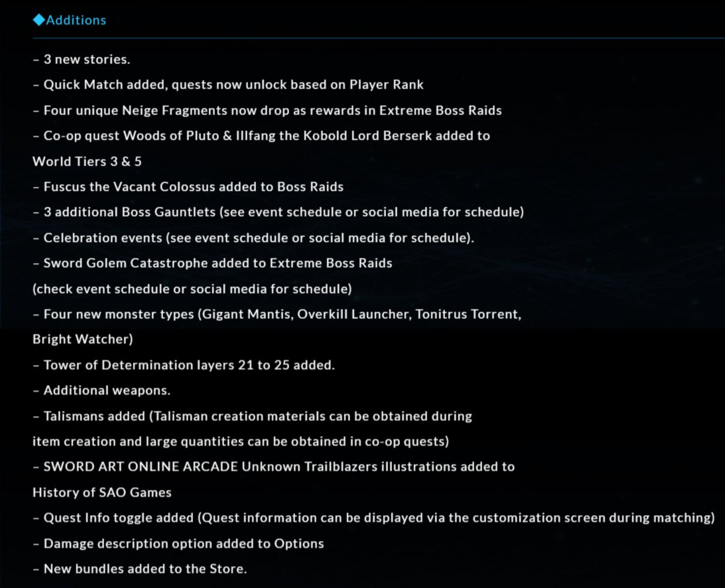The width and height of the screenshot is (725, 588).
Task: Select the New bundles added to Store line
Action: point(140,569)
